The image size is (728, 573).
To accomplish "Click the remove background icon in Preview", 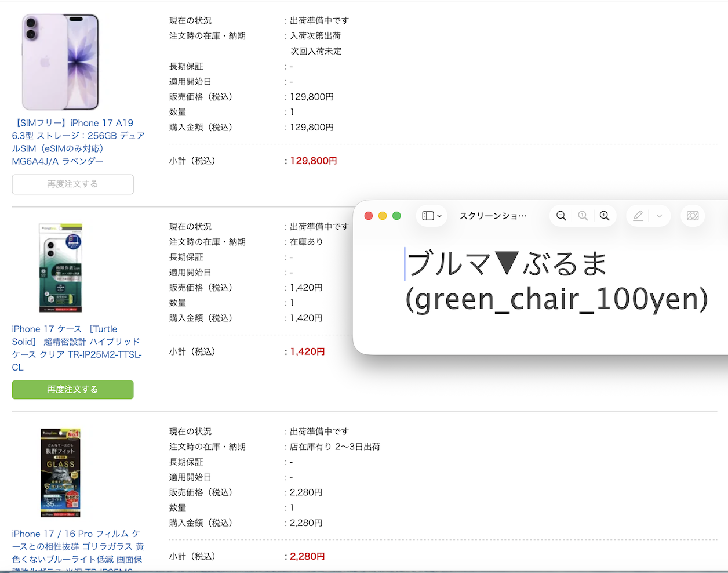I will [693, 216].
